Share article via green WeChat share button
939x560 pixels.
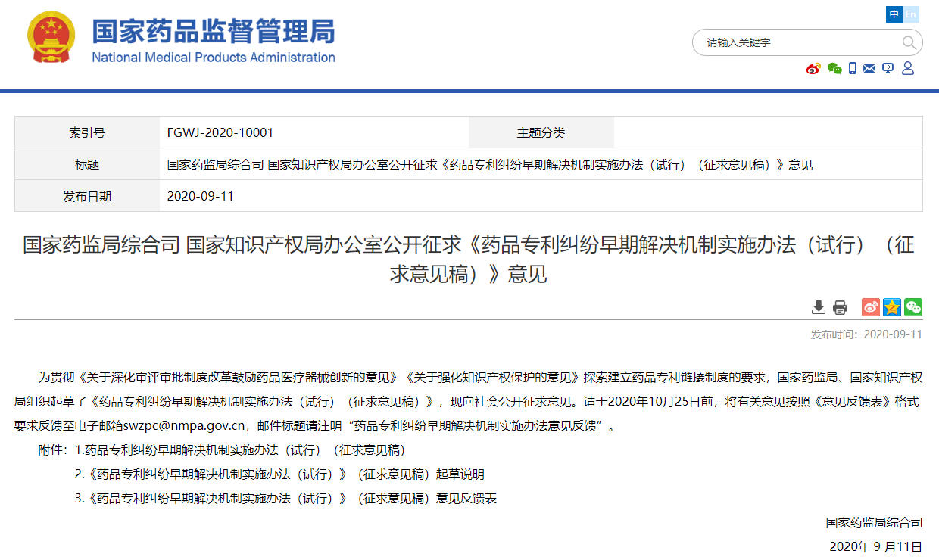click(913, 307)
